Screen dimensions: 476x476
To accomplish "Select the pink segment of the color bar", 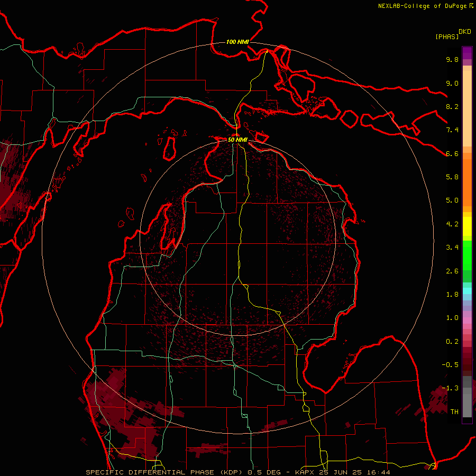I will [467, 321].
